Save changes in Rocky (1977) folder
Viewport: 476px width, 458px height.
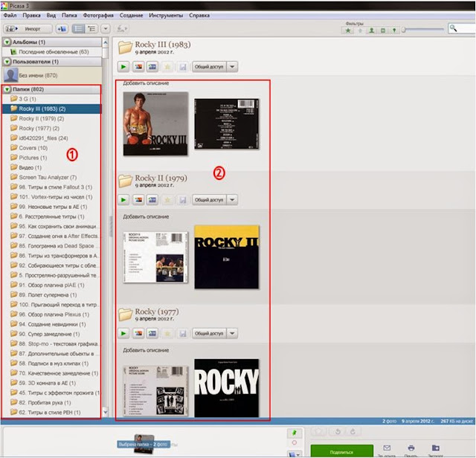point(182,334)
